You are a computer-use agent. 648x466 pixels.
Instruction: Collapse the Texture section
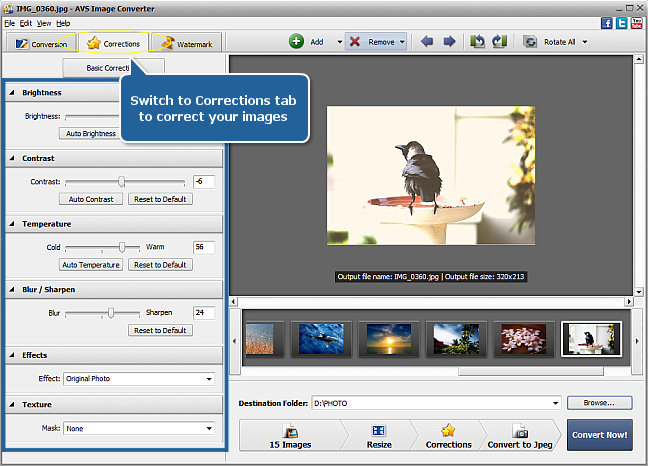(x=12, y=404)
